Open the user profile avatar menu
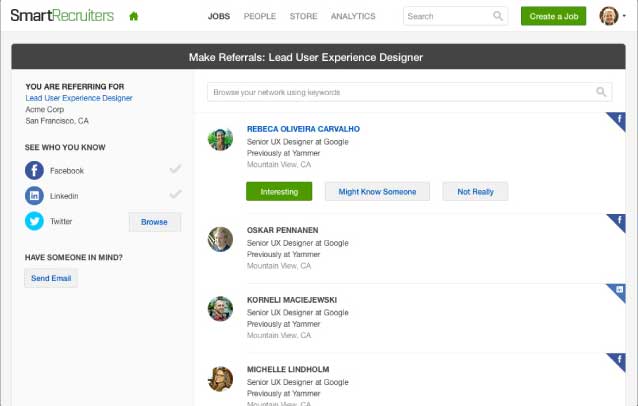Image resolution: width=638 pixels, height=406 pixels. [609, 16]
